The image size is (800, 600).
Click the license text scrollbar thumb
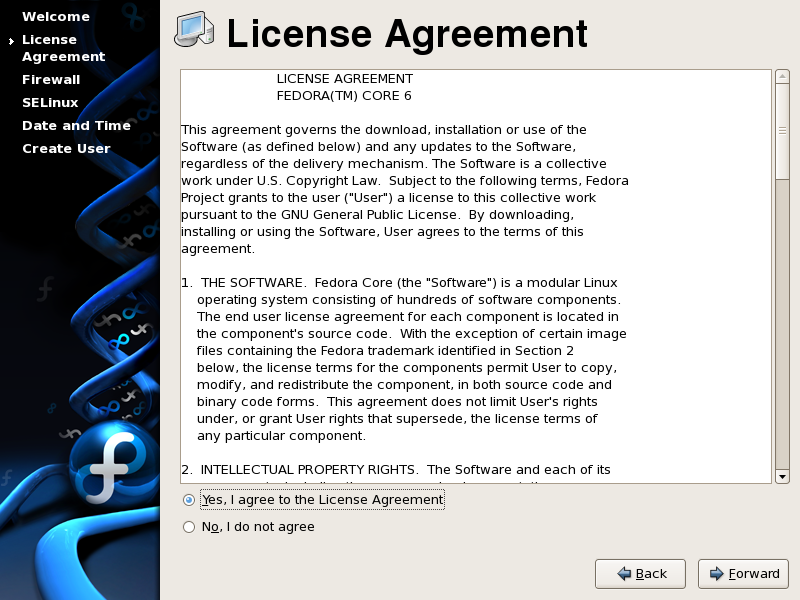point(782,131)
